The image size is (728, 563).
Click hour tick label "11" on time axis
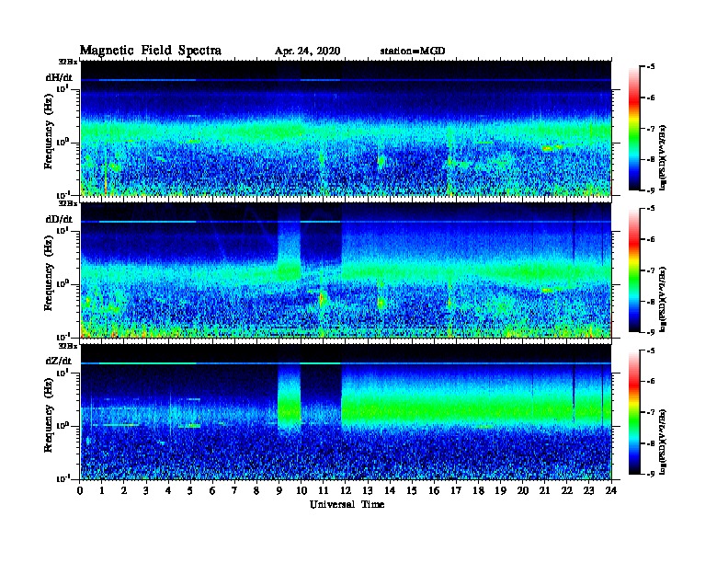click(324, 491)
